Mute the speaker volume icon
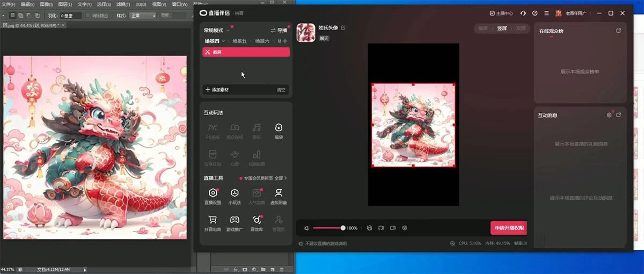Screen dimensions: 644x274 306,228
